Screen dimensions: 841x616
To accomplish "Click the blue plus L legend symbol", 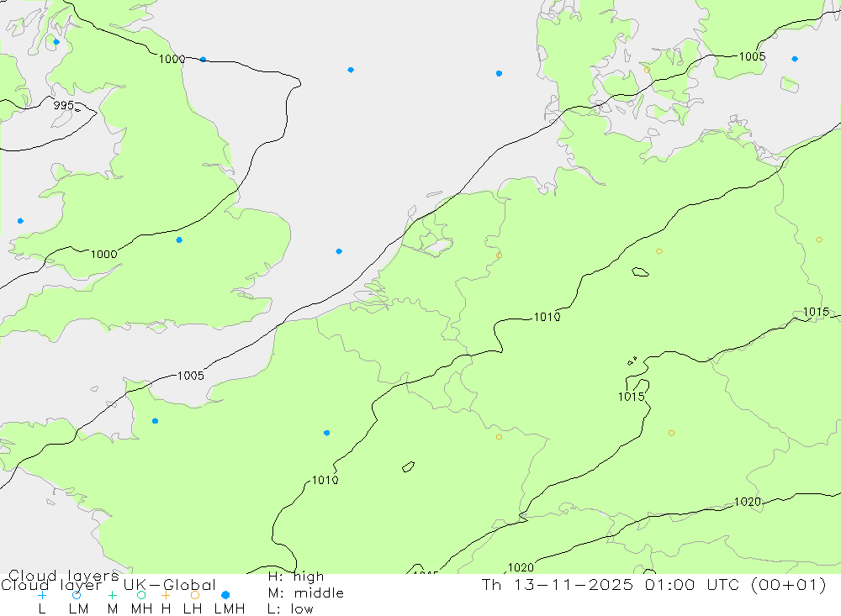I will 42,595.
